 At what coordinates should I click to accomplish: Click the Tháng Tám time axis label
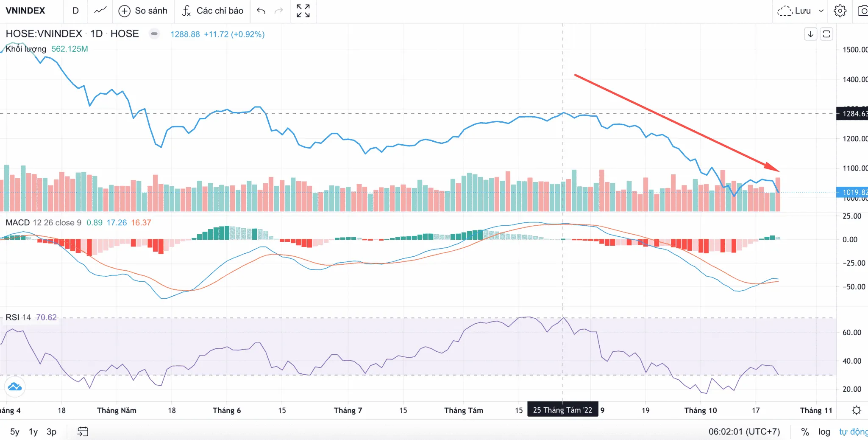tap(464, 410)
